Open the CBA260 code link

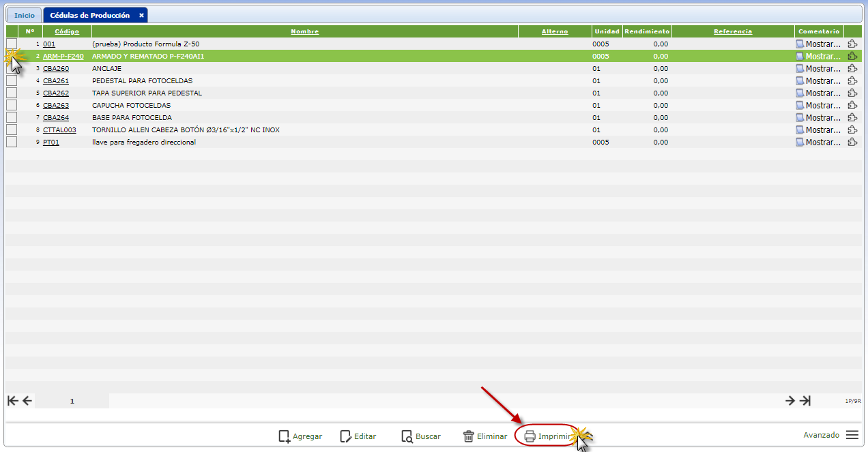56,69
